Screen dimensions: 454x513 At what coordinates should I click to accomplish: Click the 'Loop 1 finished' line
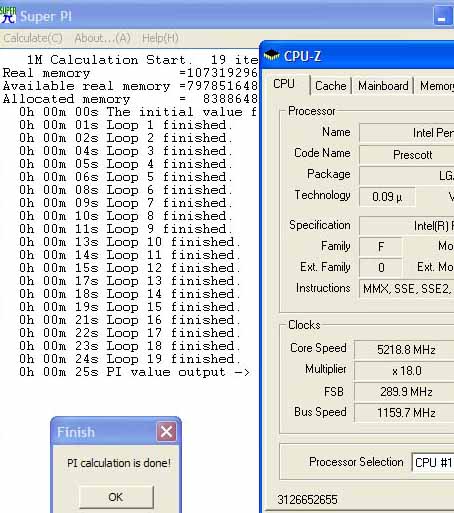click(x=126, y=125)
